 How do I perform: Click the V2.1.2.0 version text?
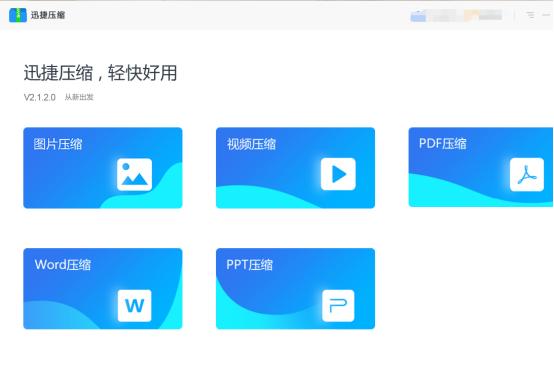(x=40, y=98)
